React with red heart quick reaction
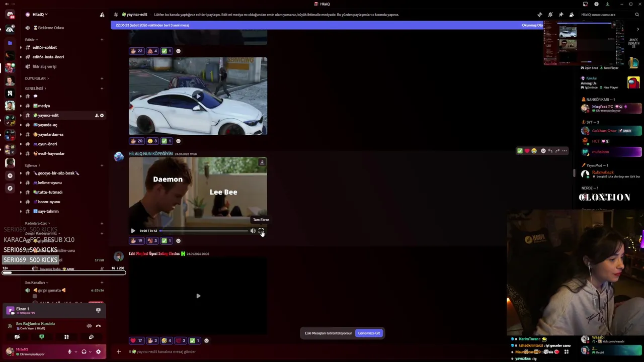 (x=527, y=151)
